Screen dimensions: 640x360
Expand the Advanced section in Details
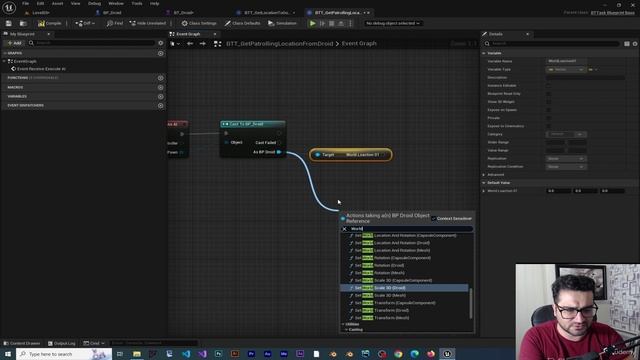pyautogui.click(x=484, y=175)
